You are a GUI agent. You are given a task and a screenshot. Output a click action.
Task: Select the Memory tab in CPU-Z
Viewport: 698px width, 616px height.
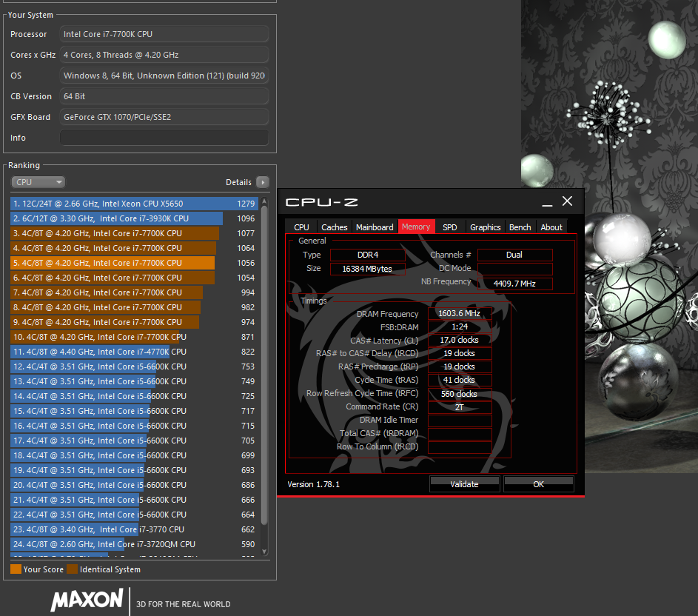[x=416, y=227]
